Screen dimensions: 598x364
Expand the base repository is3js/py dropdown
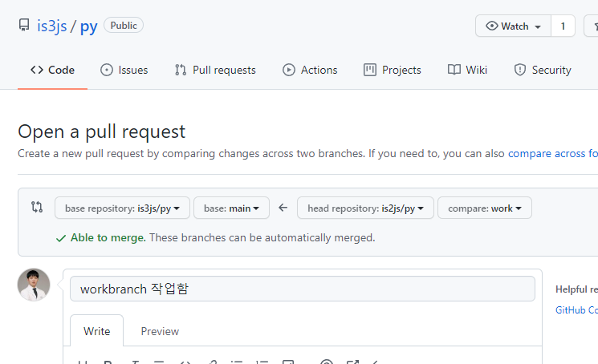[x=122, y=208]
